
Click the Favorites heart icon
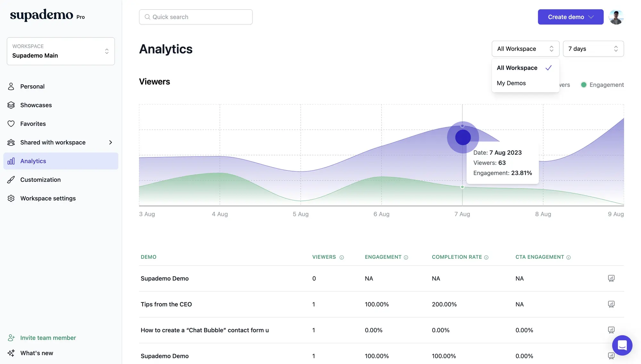coord(11,124)
